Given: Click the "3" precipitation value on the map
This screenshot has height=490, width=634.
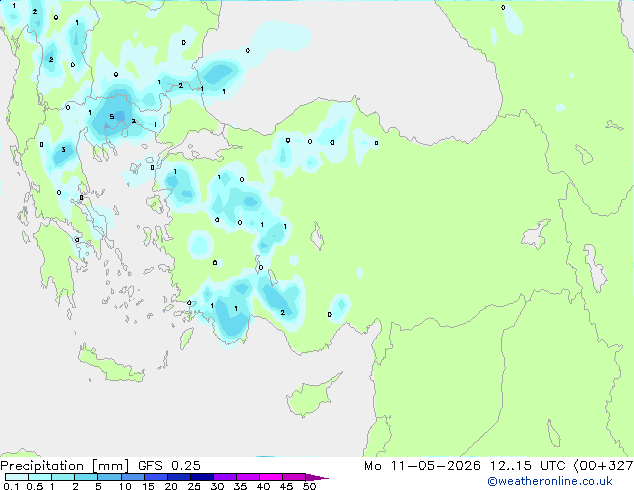Looking at the screenshot, I should click(63, 150).
